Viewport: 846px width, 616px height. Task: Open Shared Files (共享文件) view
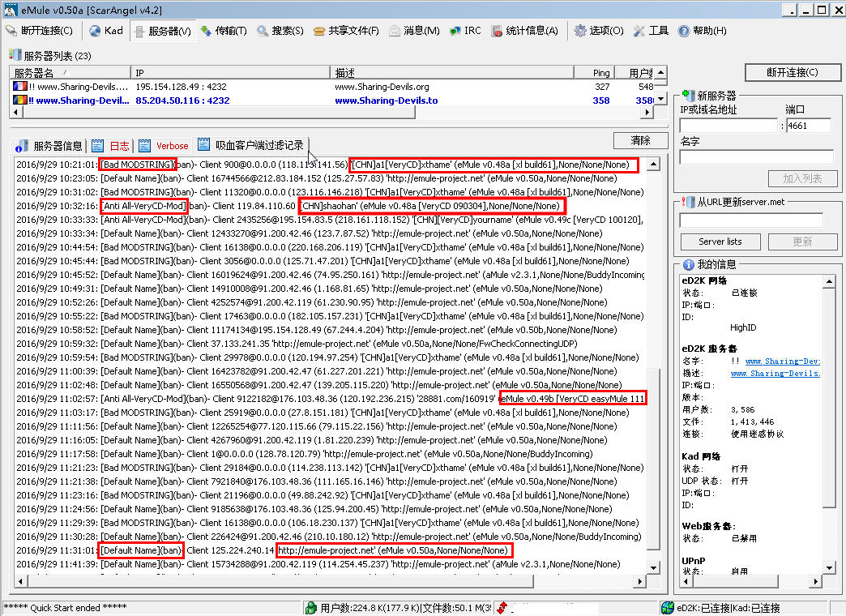click(346, 31)
